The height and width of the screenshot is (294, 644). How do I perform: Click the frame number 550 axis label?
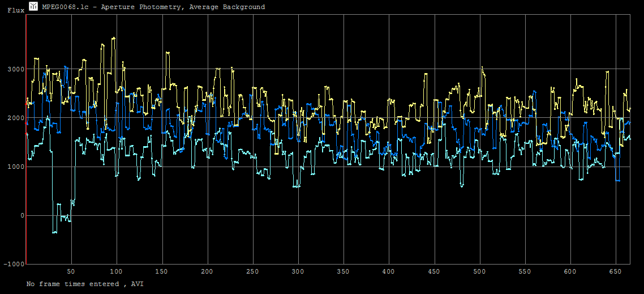tap(525, 271)
